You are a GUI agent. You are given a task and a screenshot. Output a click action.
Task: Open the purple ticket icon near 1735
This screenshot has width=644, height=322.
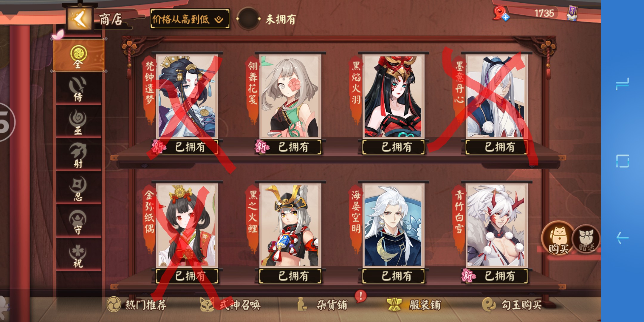572,13
